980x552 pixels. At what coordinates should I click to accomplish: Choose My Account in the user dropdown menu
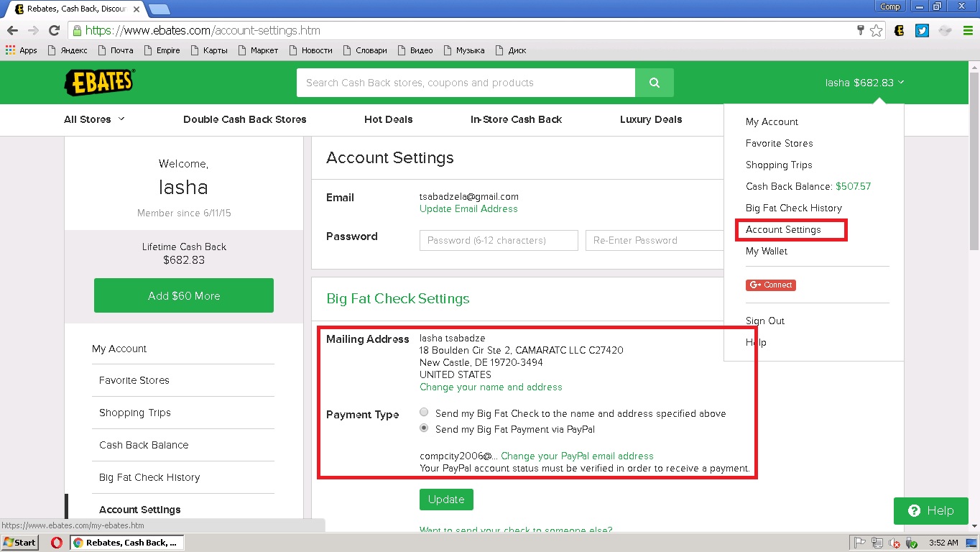click(x=772, y=122)
